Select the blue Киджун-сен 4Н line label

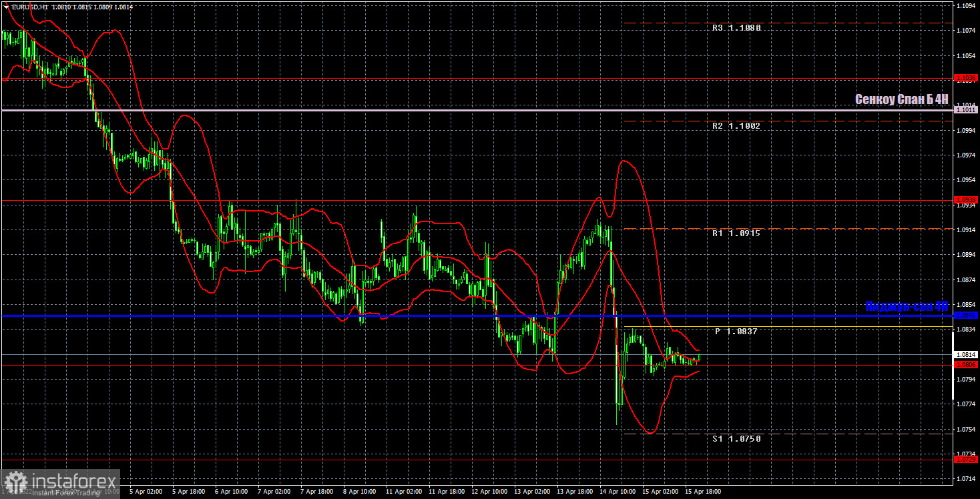click(x=907, y=306)
